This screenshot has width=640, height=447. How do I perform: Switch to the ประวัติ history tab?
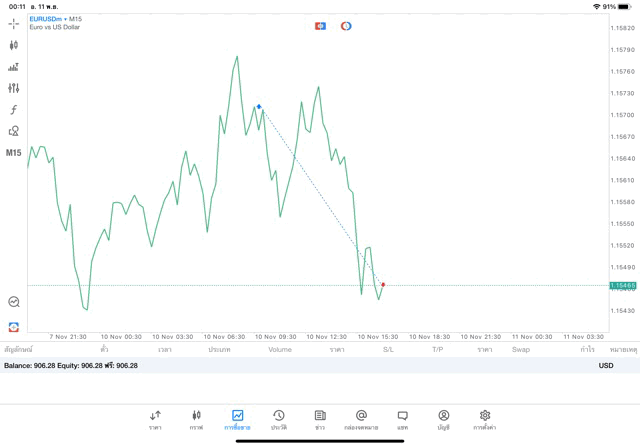pyautogui.click(x=279, y=419)
